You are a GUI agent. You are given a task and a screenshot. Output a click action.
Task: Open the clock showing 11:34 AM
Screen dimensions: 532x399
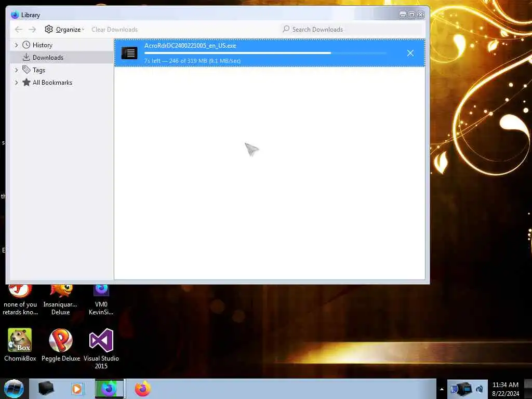pos(505,389)
